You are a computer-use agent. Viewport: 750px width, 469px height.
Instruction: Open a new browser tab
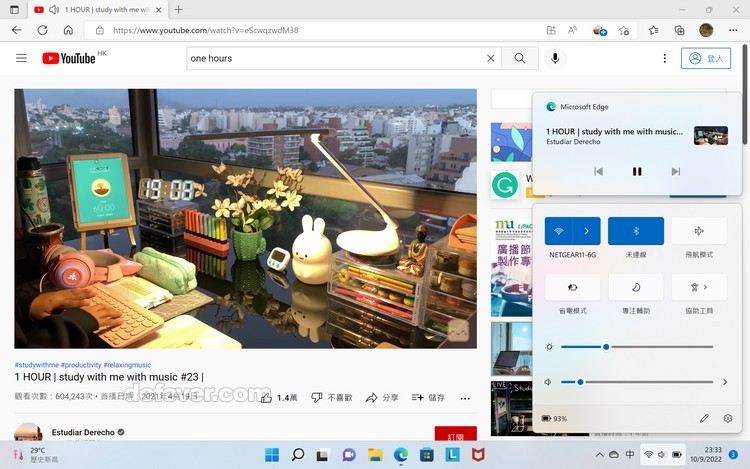click(x=178, y=10)
